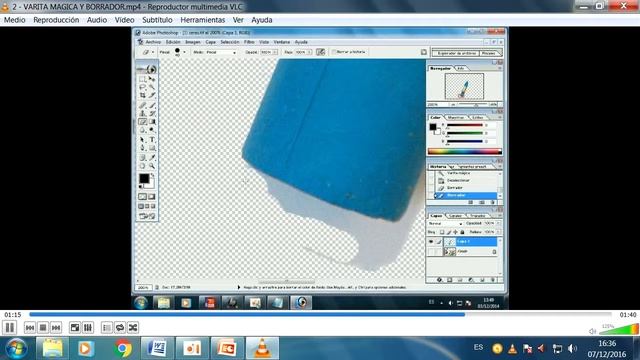640x360 pixels.
Task: Toggle airbrush option in Photoshop options bar
Action: point(320,52)
